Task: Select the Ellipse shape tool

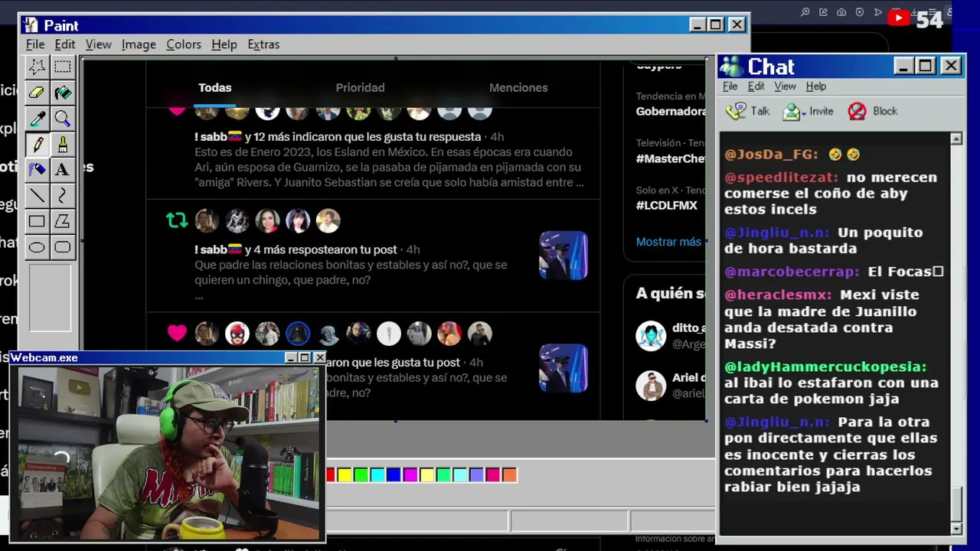Action: pos(37,247)
